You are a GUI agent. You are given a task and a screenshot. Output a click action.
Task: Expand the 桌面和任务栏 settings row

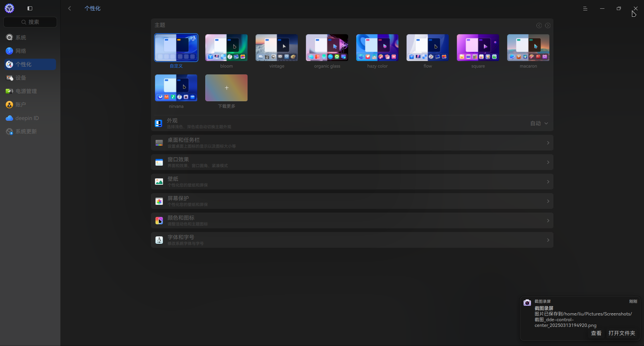coord(352,143)
